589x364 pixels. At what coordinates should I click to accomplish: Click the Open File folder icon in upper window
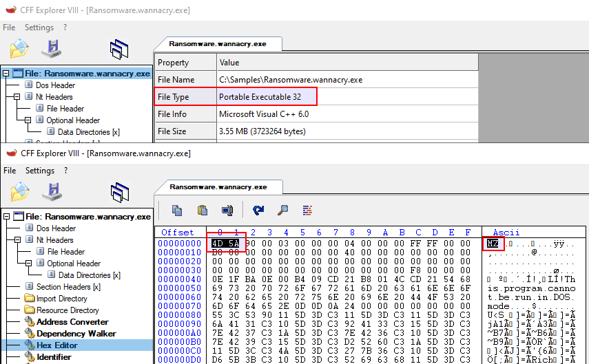coord(20,49)
